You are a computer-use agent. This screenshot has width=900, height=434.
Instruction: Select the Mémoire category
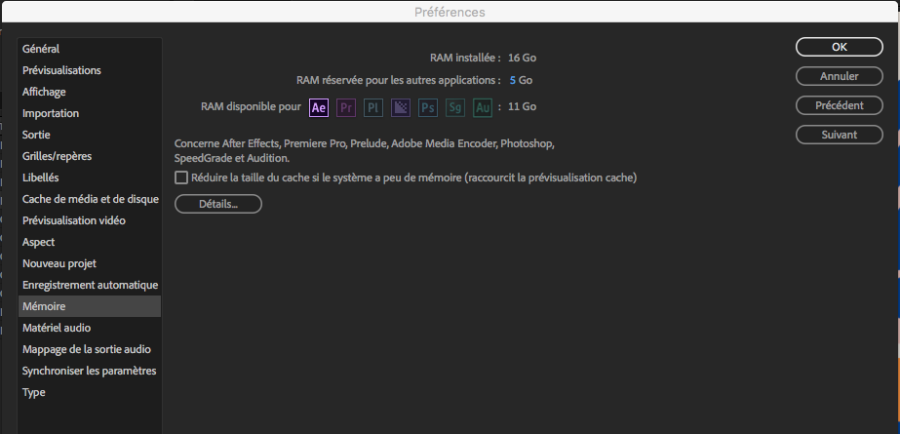click(90, 307)
